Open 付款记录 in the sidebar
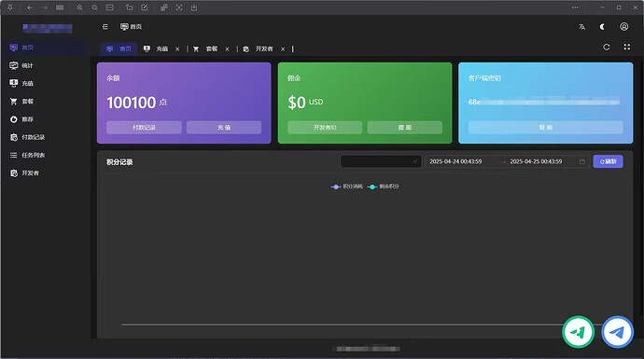644x359 pixels. click(46, 137)
